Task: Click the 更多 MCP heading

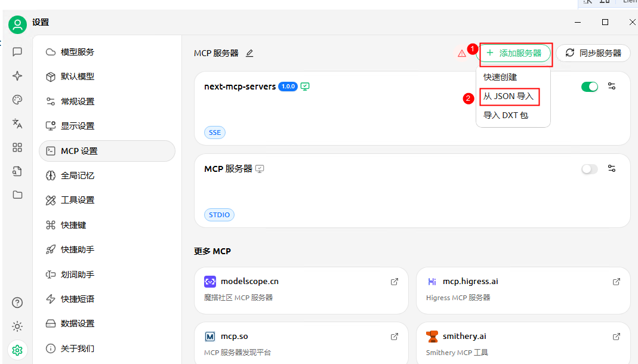Action: point(212,251)
